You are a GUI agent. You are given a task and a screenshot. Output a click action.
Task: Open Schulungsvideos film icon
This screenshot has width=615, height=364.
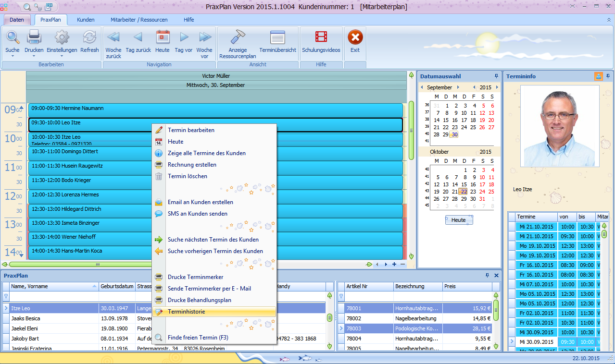click(321, 38)
